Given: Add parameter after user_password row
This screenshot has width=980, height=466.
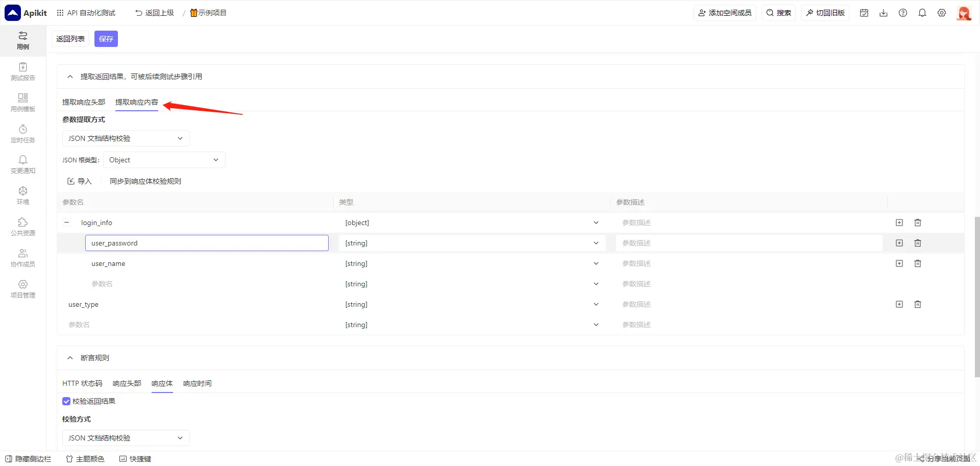Looking at the screenshot, I should pos(899,243).
